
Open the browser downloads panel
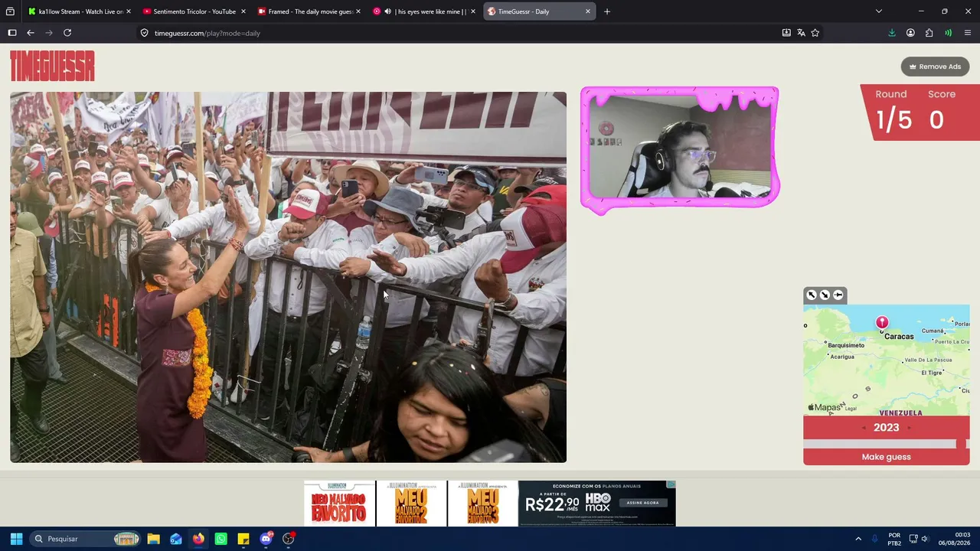point(892,33)
